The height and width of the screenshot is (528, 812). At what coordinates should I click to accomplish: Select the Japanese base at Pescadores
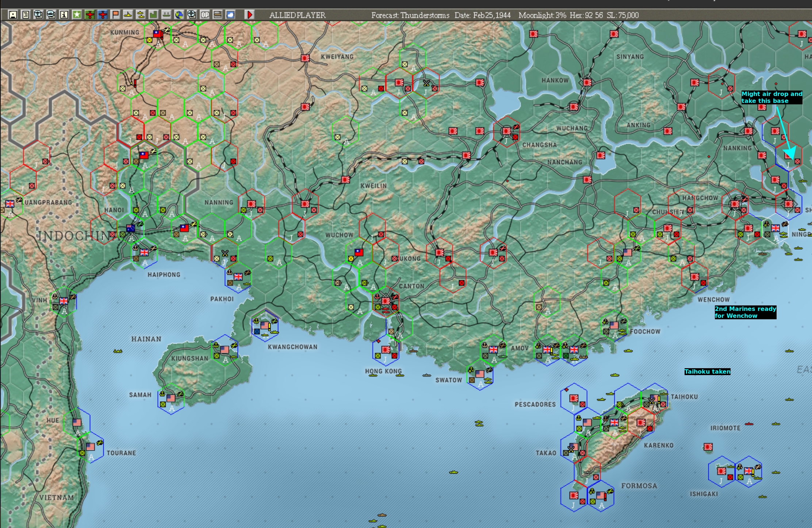coord(574,398)
